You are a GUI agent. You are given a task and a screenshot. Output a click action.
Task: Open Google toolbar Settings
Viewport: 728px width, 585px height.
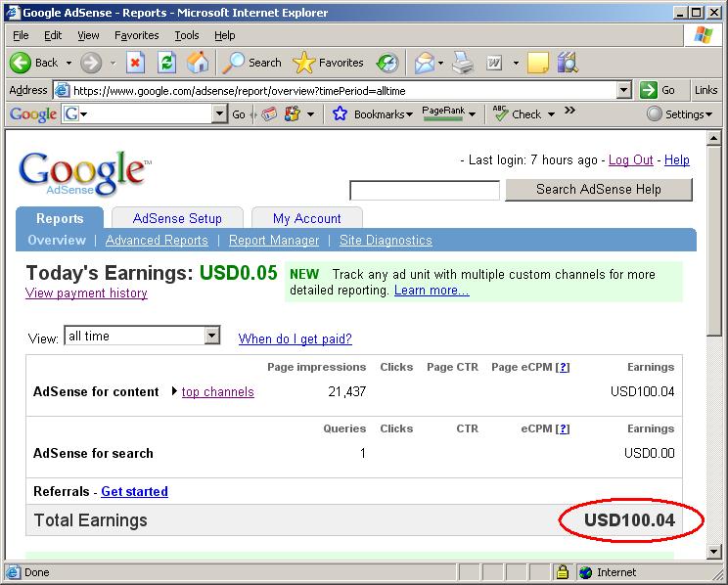coord(679,114)
